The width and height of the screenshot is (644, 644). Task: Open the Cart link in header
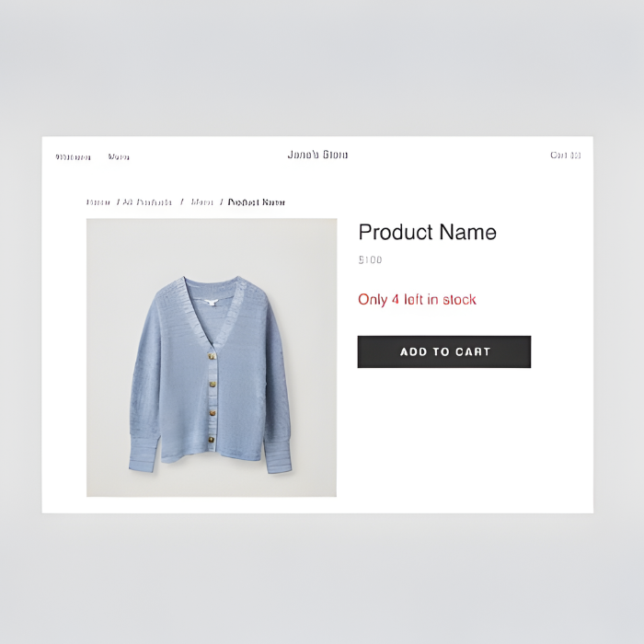566,155
